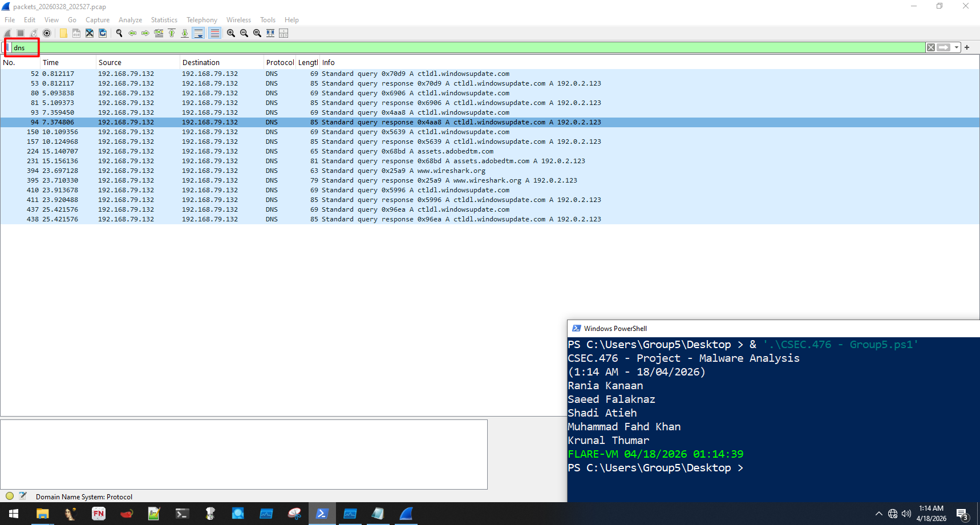Click the layout reset toolbar icon
980x525 pixels.
click(284, 33)
